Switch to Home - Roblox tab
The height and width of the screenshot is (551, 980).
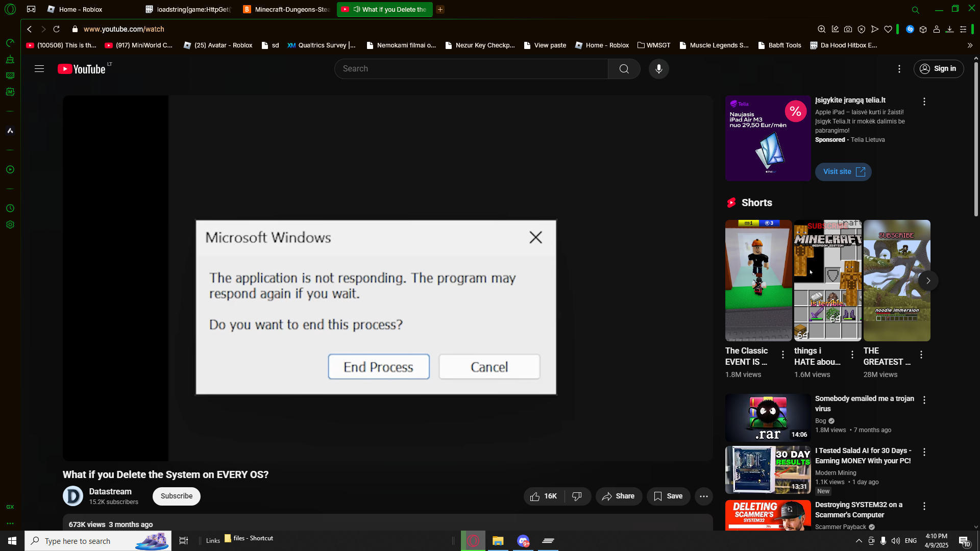tap(81, 9)
